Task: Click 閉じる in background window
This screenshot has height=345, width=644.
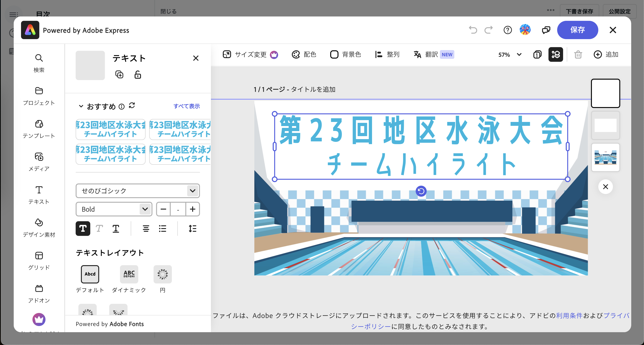Action: (168, 11)
